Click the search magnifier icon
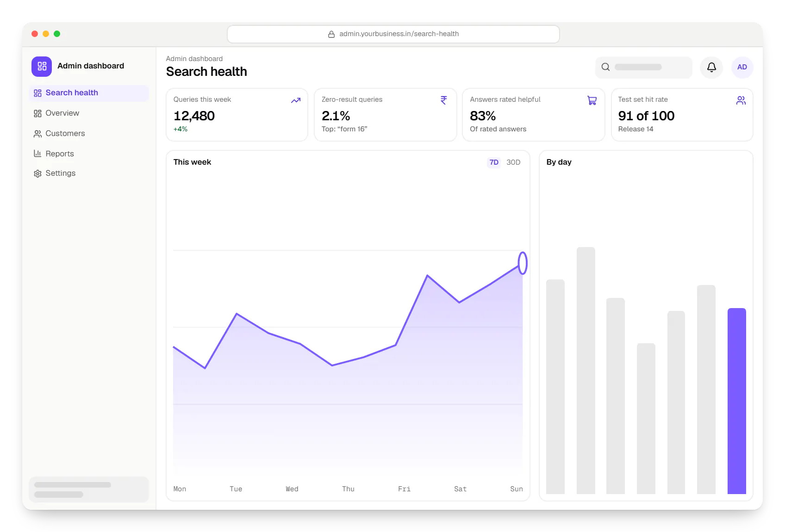 [x=605, y=67]
